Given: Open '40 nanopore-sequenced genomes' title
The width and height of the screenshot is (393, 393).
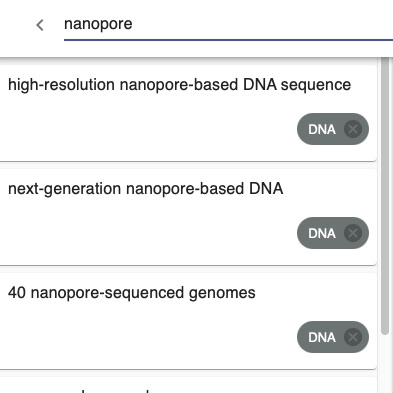Looking at the screenshot, I should (132, 293).
